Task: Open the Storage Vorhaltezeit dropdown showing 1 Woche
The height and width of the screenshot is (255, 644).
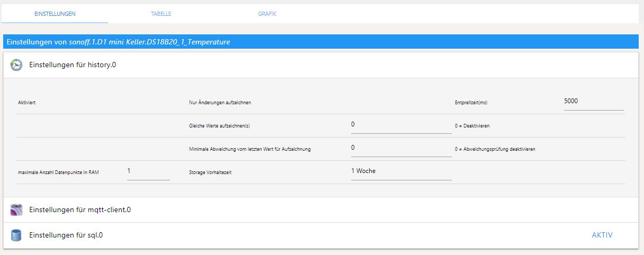Action: click(x=400, y=171)
